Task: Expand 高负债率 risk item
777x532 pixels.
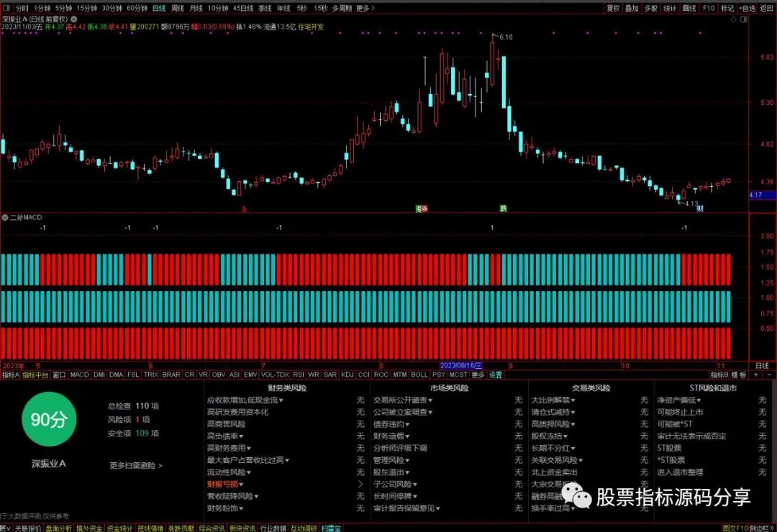Action: [225, 436]
